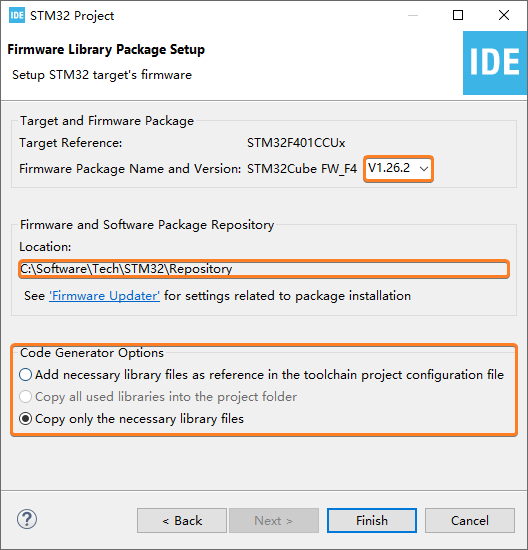This screenshot has height=550, width=528.
Task: Minimize the STM32 Project window
Action: 413,16
